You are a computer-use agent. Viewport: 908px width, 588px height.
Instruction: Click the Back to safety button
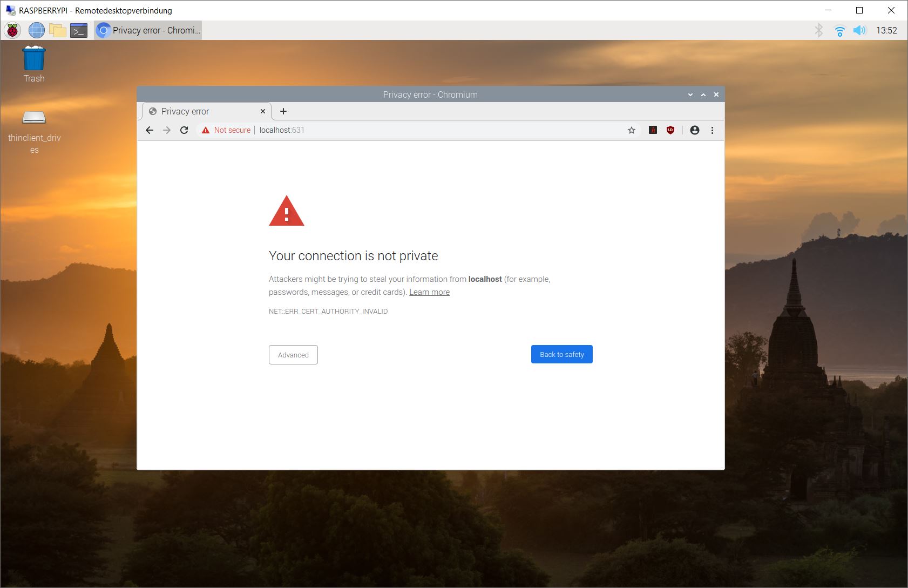561,354
